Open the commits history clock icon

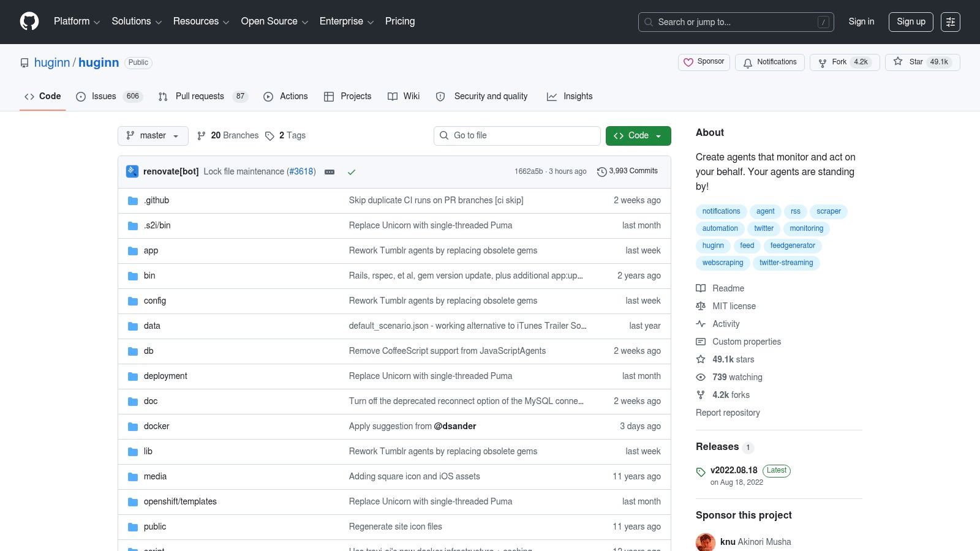601,172
